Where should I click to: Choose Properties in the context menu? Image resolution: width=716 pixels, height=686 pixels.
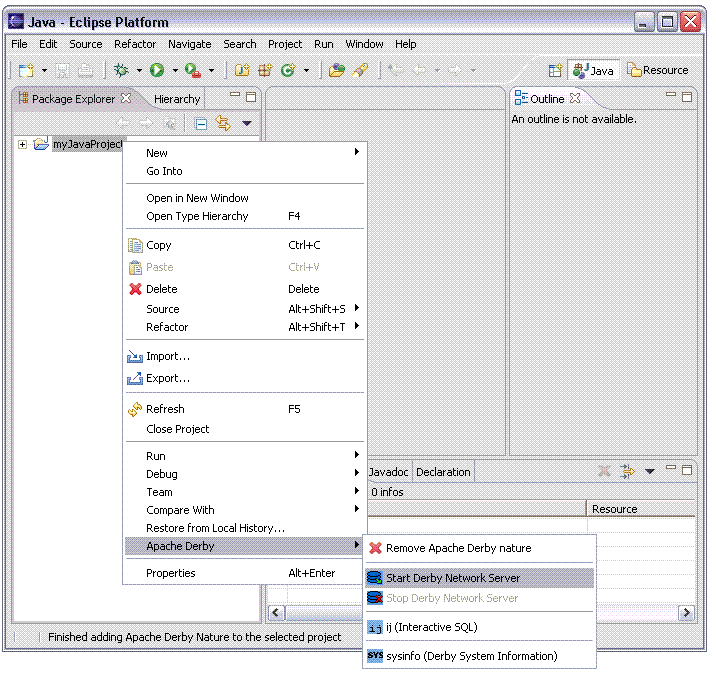tap(171, 573)
